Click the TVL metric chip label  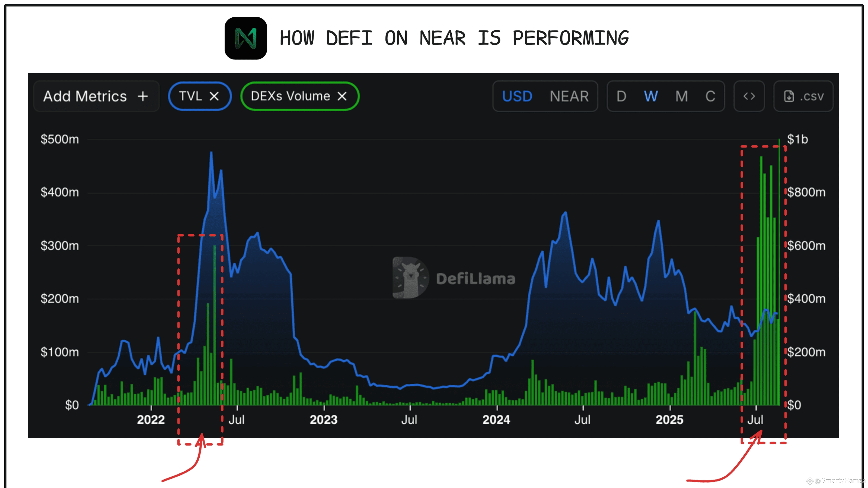(190, 96)
